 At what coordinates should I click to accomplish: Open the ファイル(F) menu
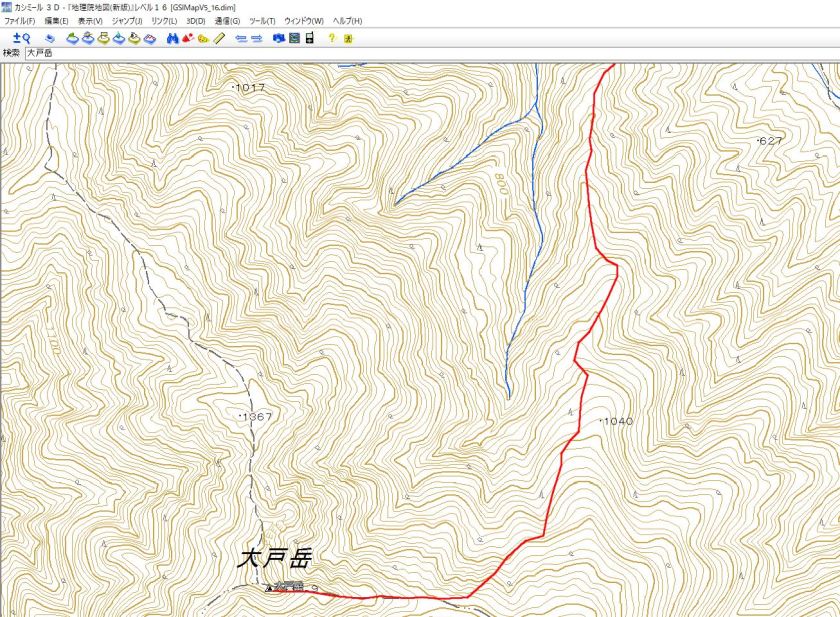(x=19, y=21)
